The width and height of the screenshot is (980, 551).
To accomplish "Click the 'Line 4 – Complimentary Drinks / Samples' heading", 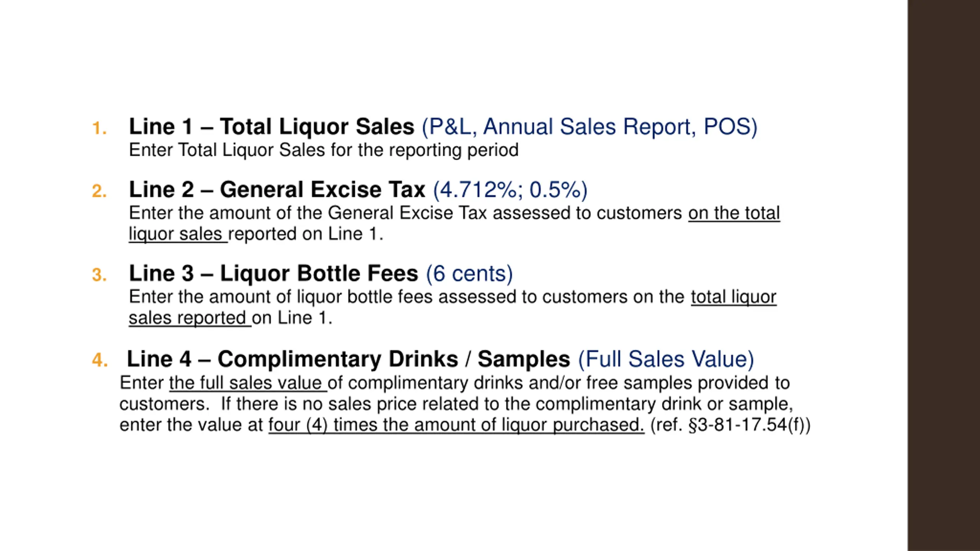I will [348, 359].
